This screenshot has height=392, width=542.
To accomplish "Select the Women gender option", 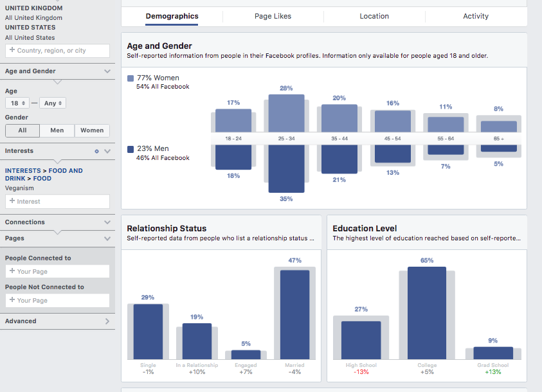I will coord(92,130).
